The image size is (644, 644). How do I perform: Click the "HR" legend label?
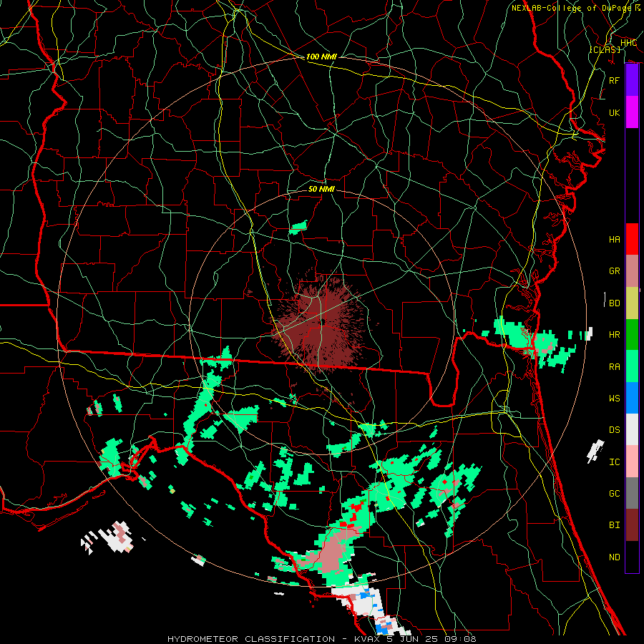[615, 335]
